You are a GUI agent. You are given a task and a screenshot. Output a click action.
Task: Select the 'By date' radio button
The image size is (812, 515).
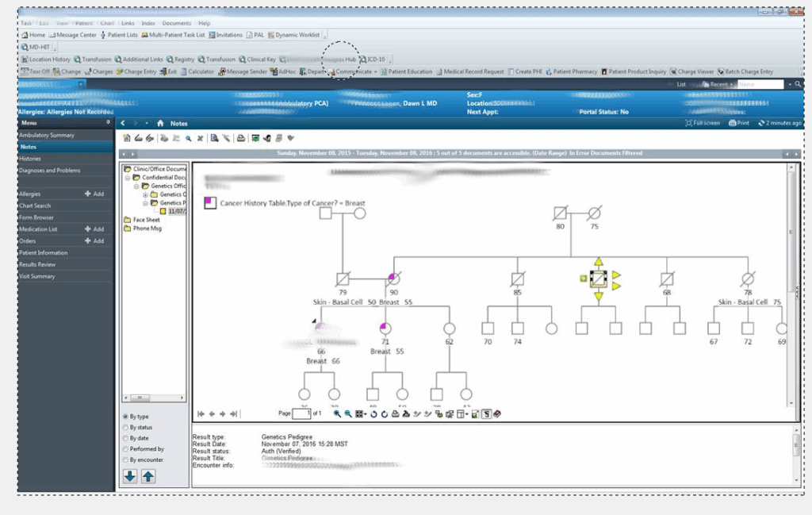click(125, 438)
